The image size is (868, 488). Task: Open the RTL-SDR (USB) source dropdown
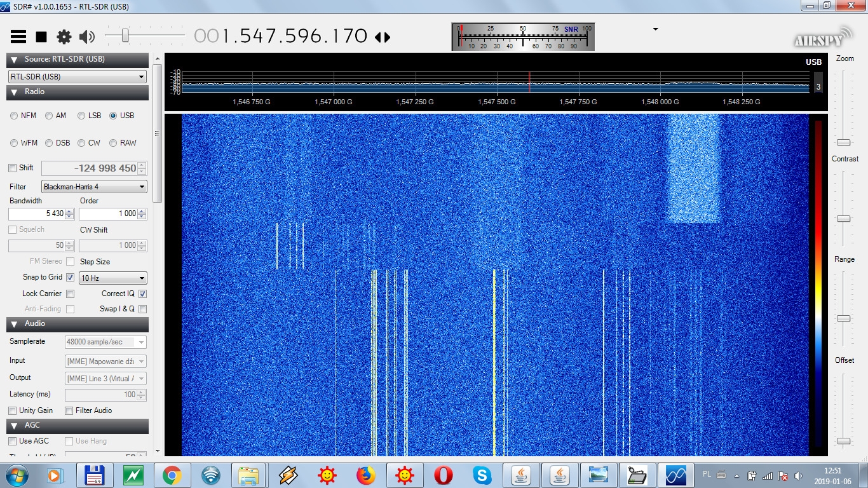78,76
